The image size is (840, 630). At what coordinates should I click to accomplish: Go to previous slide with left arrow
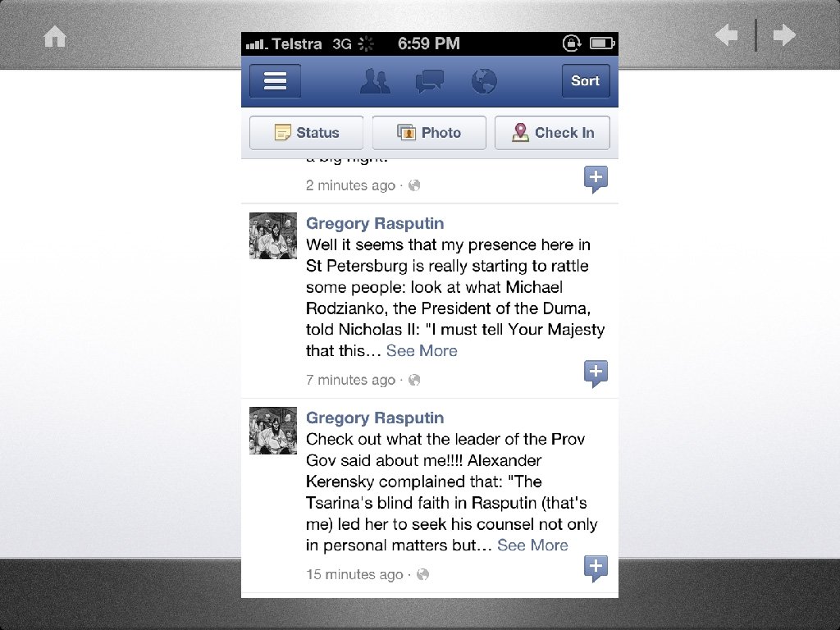point(727,35)
